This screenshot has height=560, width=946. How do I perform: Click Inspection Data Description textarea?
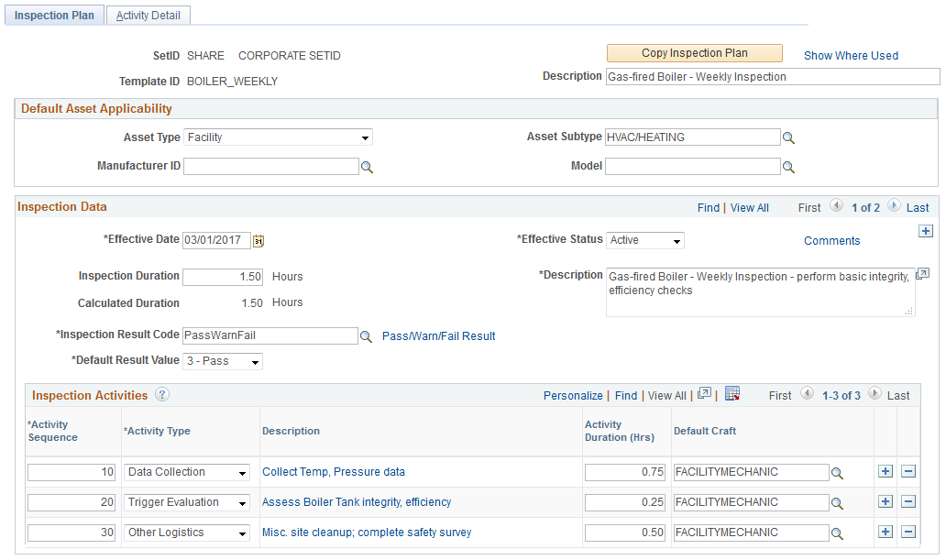coord(761,292)
